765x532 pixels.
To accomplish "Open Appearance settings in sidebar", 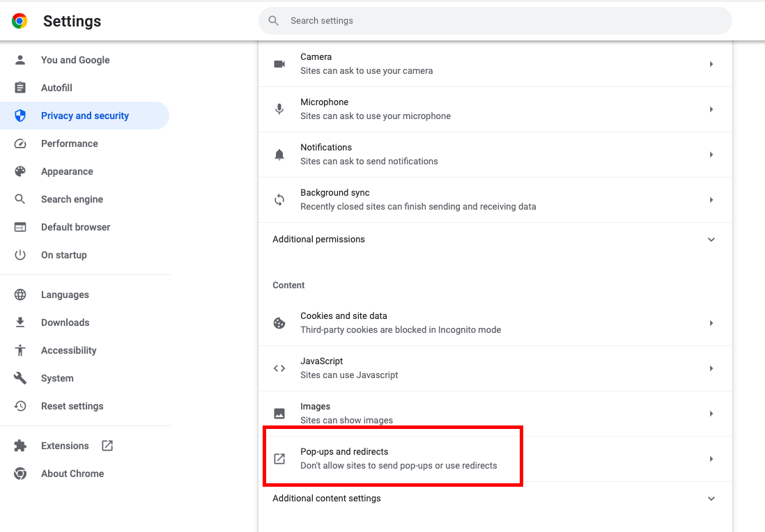I will pyautogui.click(x=67, y=171).
